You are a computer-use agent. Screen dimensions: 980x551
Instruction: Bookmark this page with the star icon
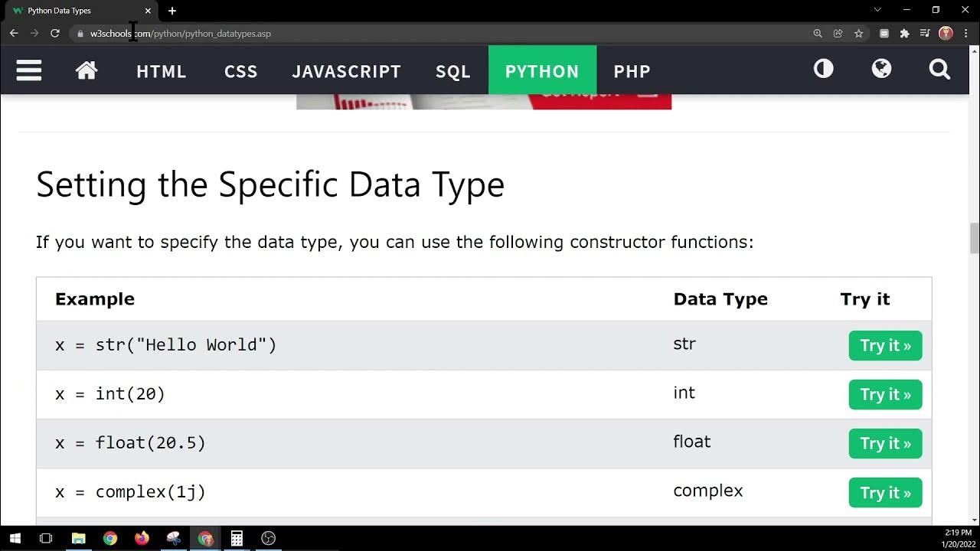pyautogui.click(x=859, y=34)
